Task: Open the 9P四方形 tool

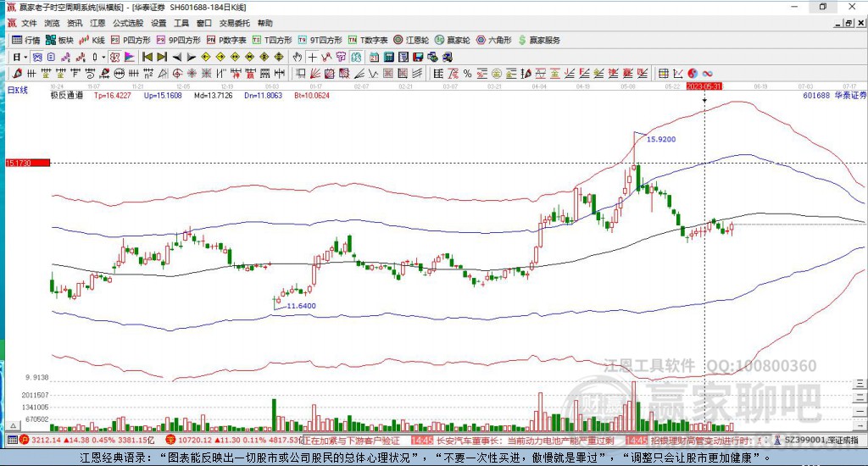Action: [179, 40]
